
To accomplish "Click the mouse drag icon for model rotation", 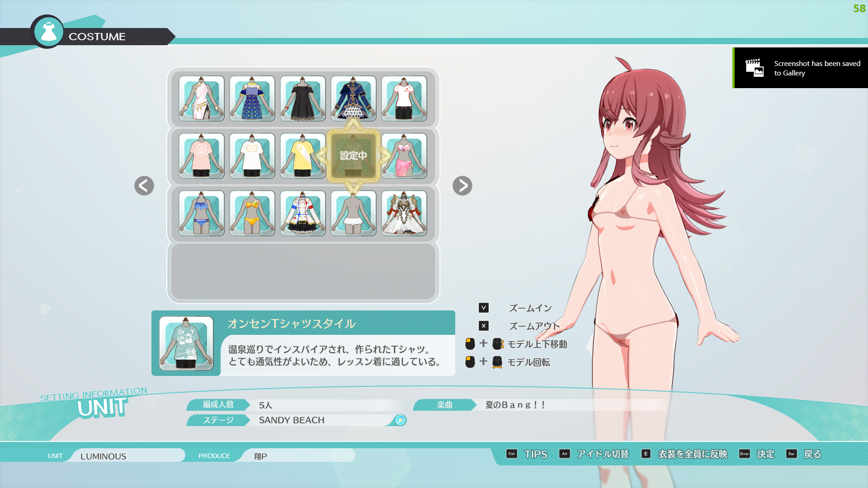I will (x=497, y=362).
